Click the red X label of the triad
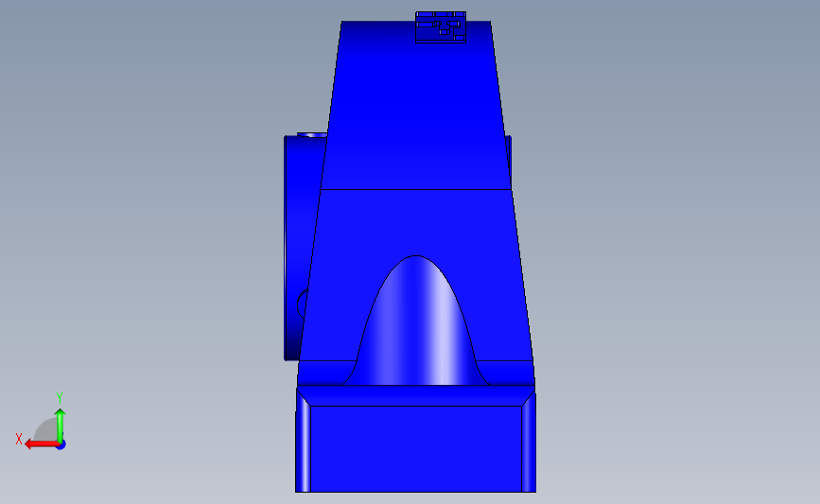Viewport: 820px width, 504px height. click(x=19, y=439)
